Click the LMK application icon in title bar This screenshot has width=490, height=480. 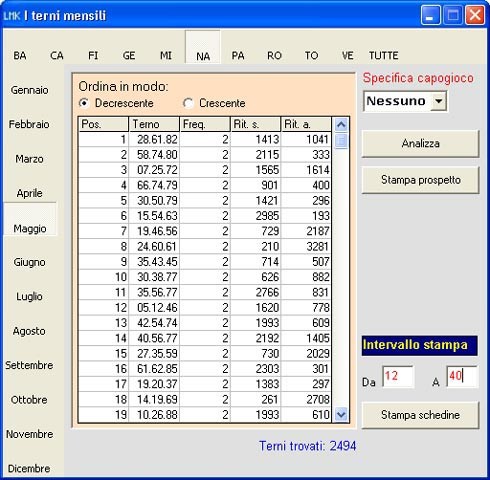tap(12, 16)
